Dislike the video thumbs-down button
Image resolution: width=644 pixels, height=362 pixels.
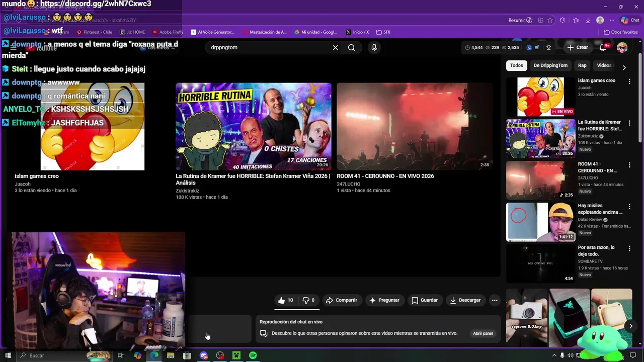click(x=309, y=300)
